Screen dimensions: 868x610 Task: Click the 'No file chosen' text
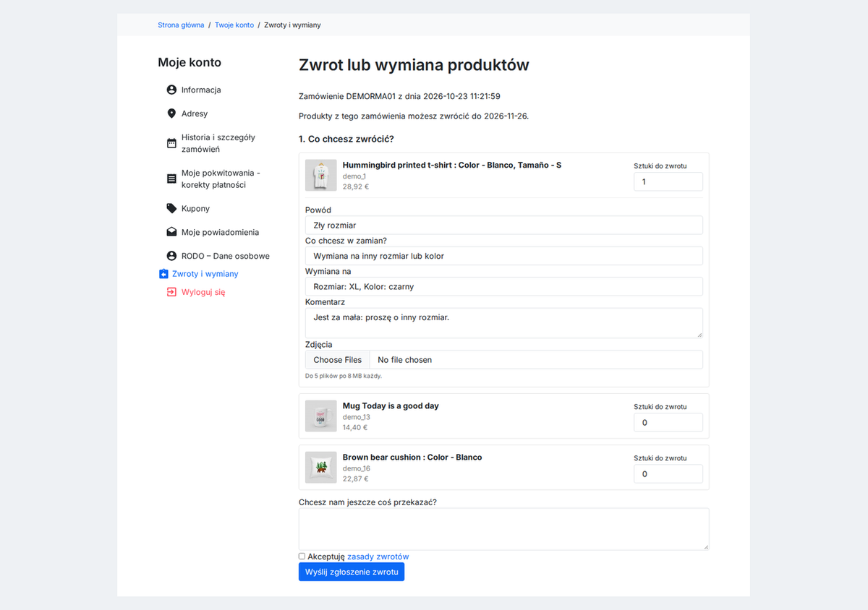point(405,360)
